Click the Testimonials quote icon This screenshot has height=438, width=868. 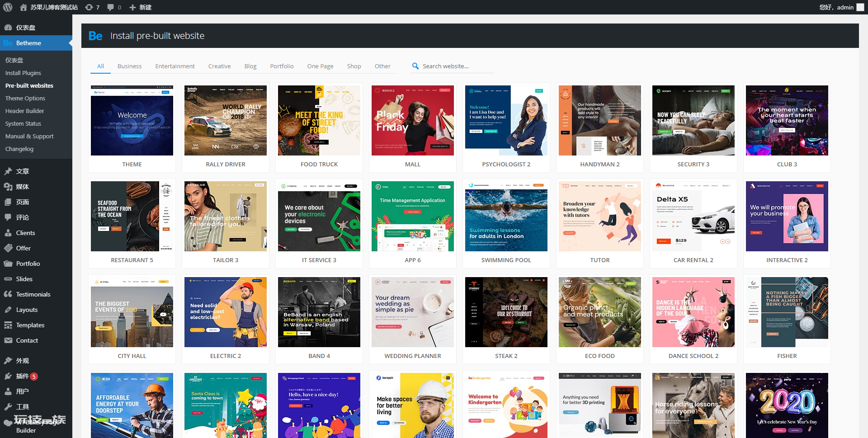tap(8, 294)
